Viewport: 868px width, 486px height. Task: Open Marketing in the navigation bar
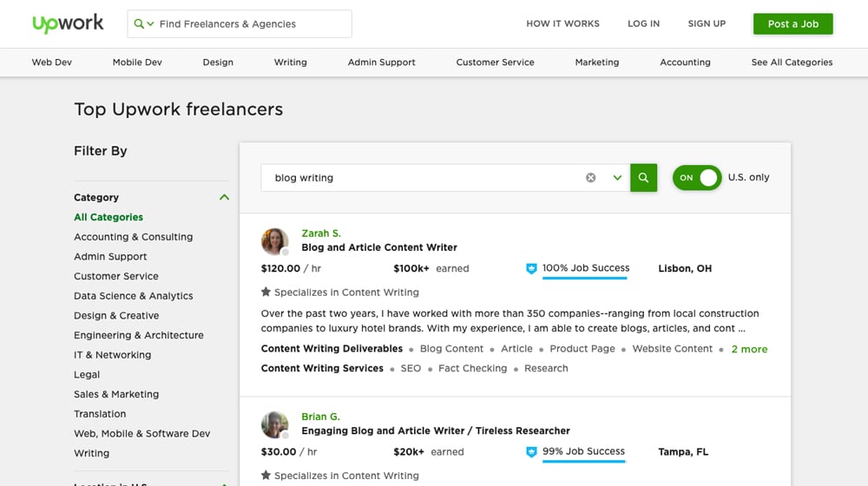(x=597, y=62)
